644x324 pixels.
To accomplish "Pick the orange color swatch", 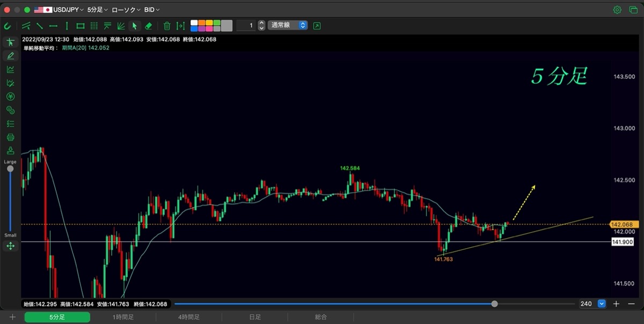I will pos(202,23).
